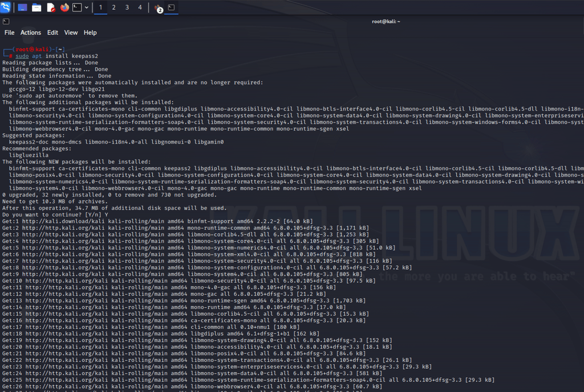Switch to workspace 3

click(127, 7)
